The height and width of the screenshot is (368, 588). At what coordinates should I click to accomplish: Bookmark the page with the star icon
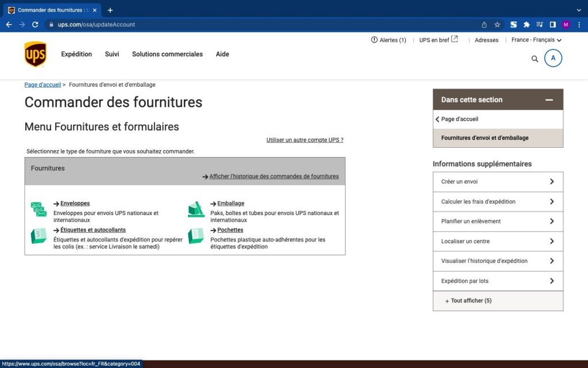[497, 24]
